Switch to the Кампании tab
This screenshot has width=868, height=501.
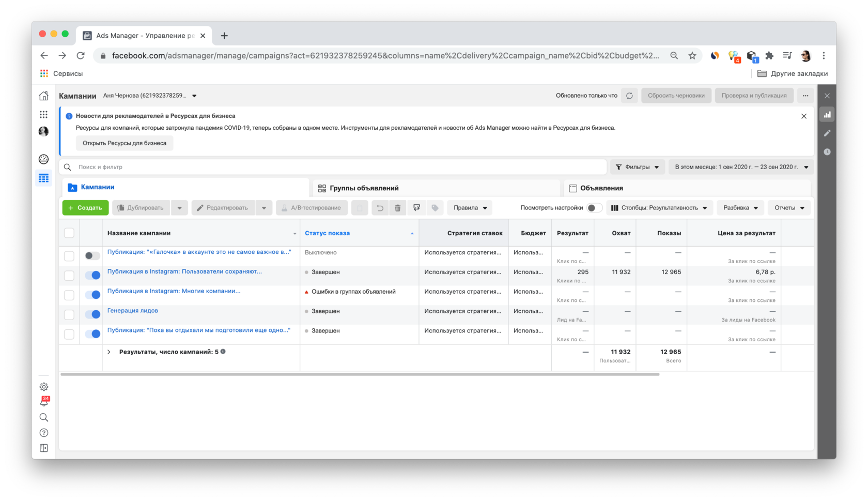click(185, 187)
